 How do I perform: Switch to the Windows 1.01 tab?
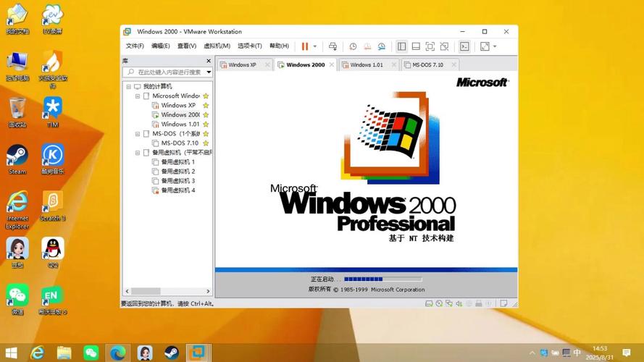coord(367,65)
